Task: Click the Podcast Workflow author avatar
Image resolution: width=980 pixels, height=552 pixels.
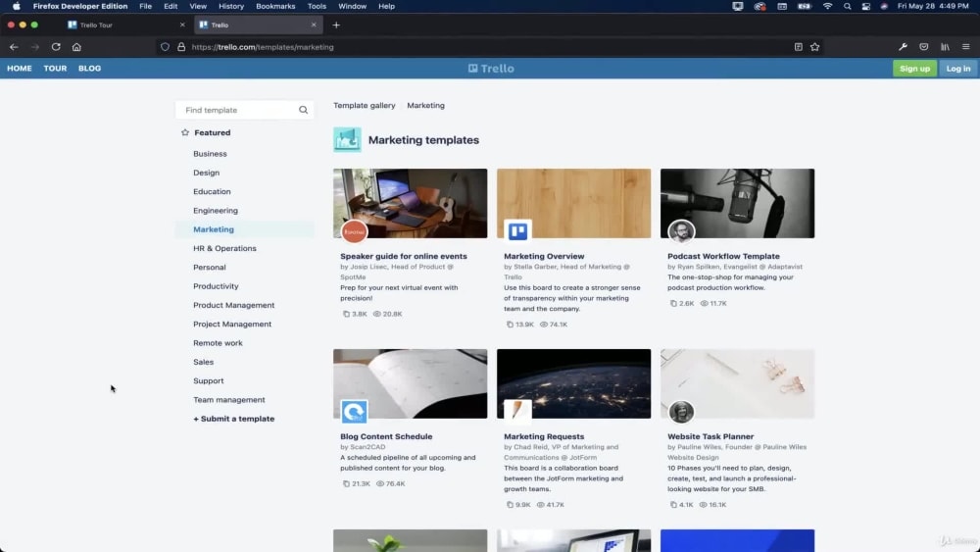Action: 681,232
